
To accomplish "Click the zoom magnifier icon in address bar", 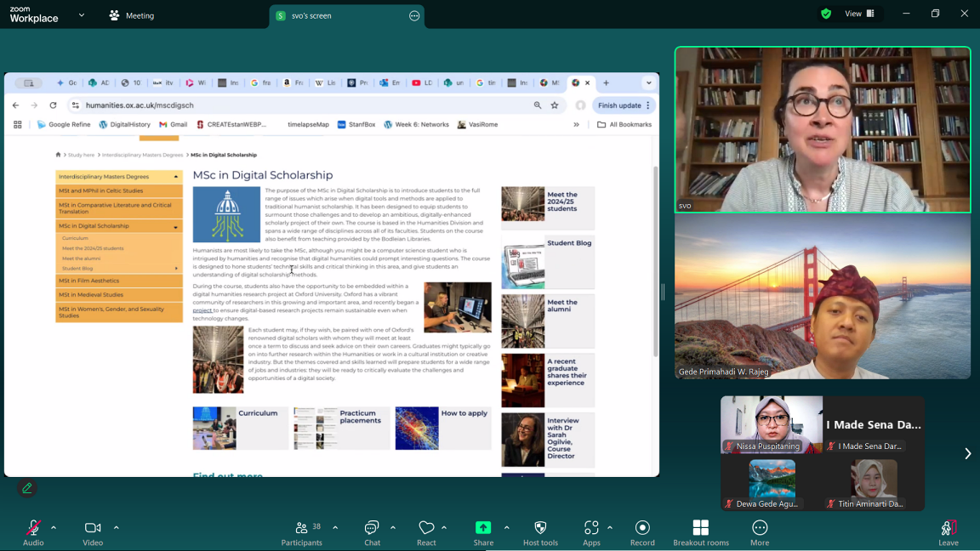I will click(x=538, y=105).
